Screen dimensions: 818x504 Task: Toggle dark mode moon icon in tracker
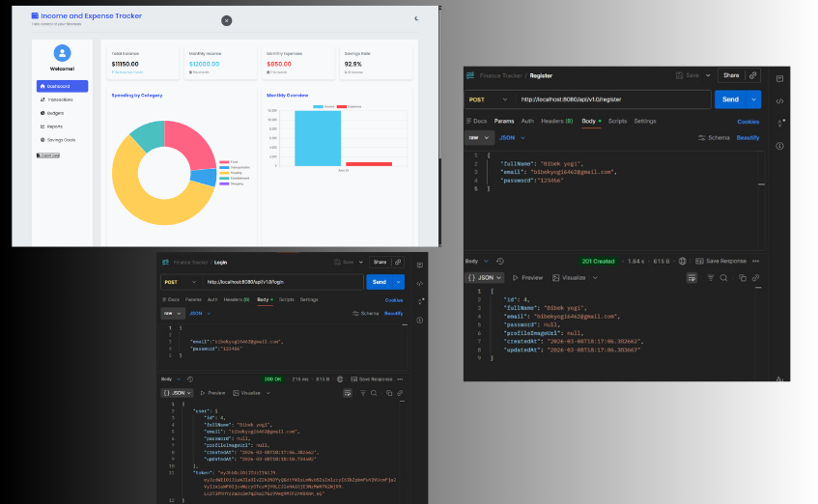pos(416,18)
